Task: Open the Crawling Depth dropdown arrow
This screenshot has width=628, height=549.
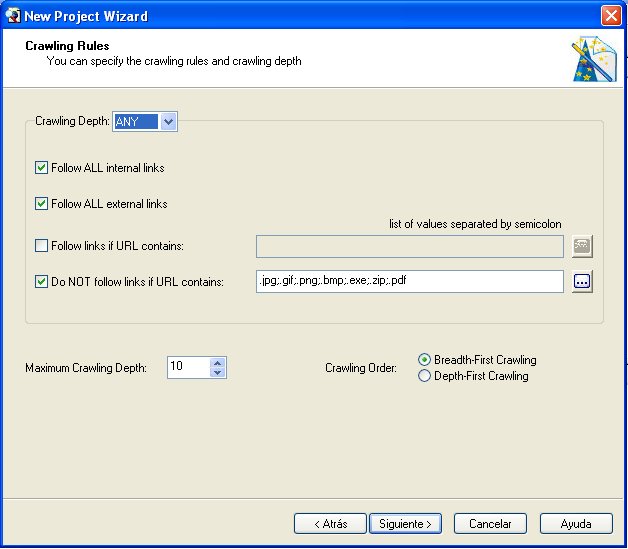Action: click(x=169, y=121)
